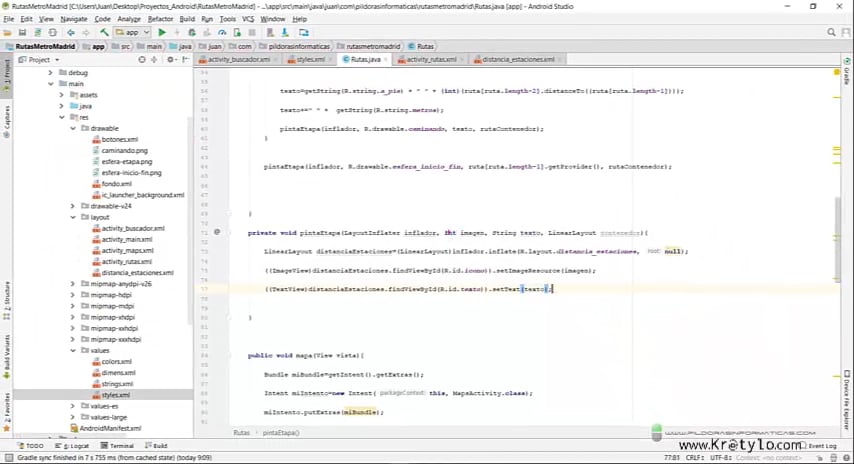
Task: Click the UTF-8 encoding status bar entry
Action: 719,458
